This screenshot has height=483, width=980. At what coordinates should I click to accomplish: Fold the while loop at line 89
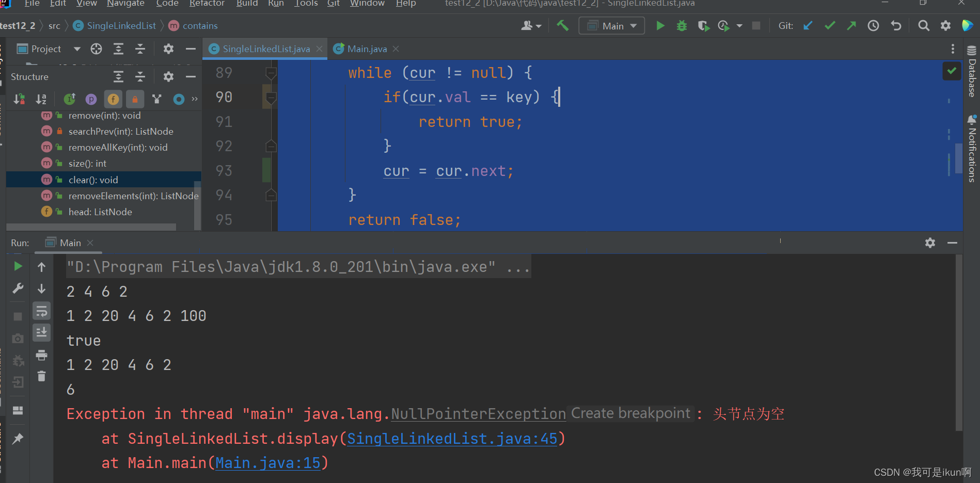click(271, 73)
